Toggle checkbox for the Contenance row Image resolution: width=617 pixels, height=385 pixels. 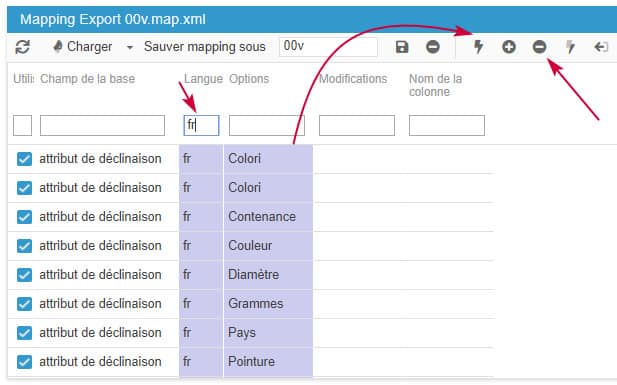(24, 217)
